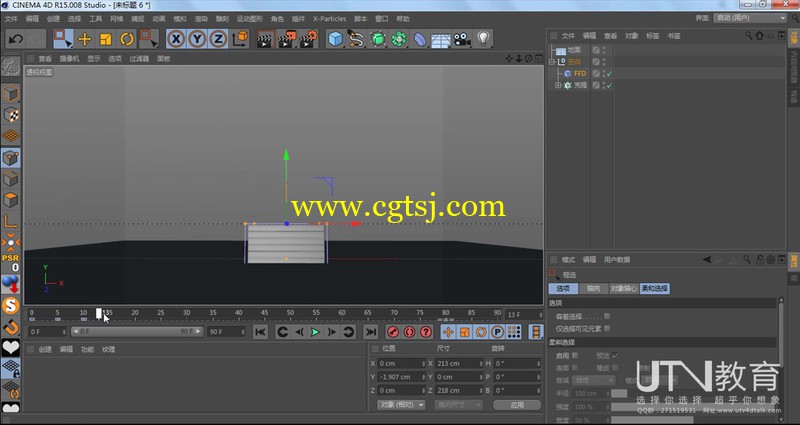Click the Y position field -1.907 cm
This screenshot has width=800, height=425.
(x=401, y=377)
